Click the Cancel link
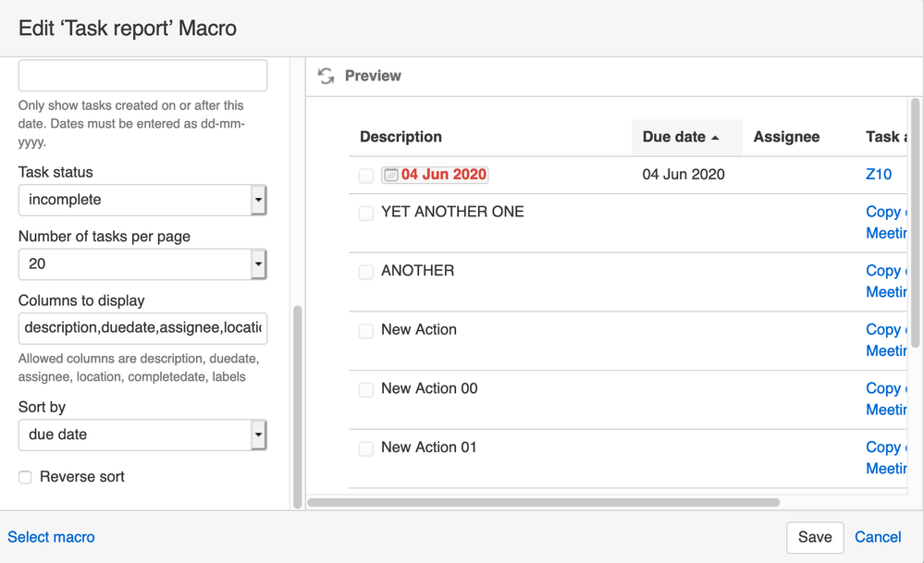The image size is (924, 563). coord(878,537)
